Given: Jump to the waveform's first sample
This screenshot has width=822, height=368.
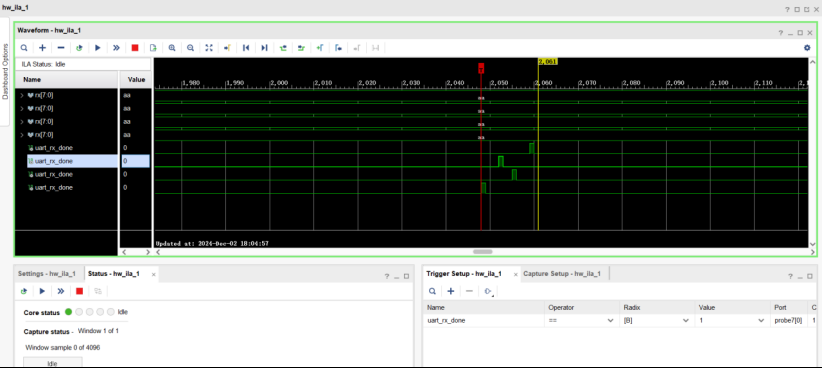Looking at the screenshot, I should [x=246, y=48].
